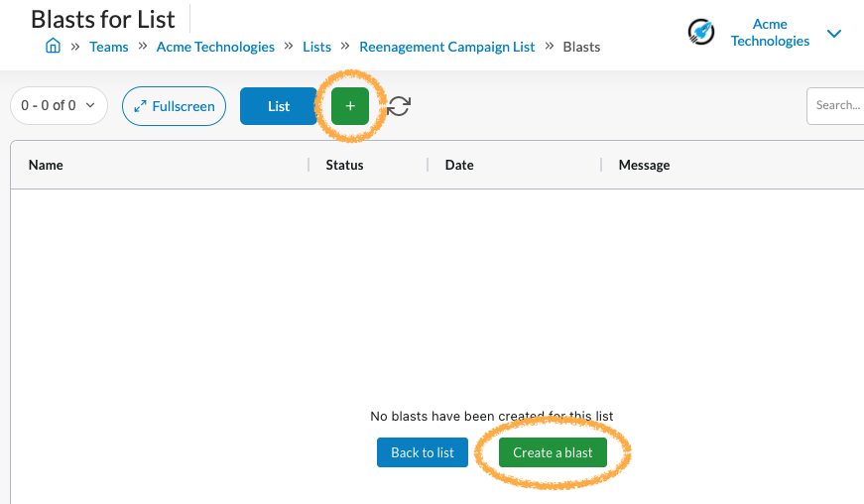This screenshot has width=864, height=504.
Task: Refresh the blasts table
Action: coord(399,106)
